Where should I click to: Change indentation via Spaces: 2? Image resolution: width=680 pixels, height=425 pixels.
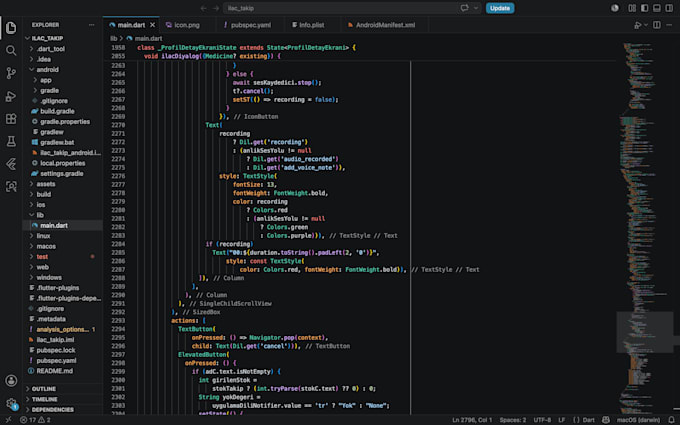(x=513, y=420)
